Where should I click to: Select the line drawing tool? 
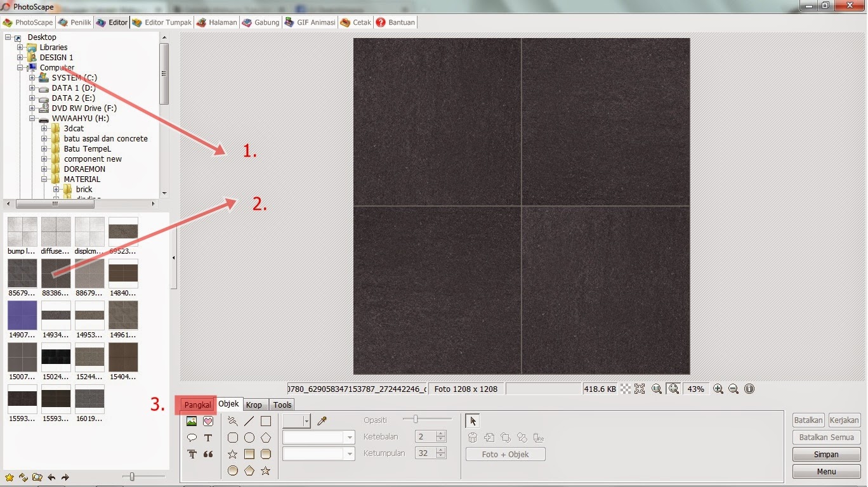coord(249,420)
